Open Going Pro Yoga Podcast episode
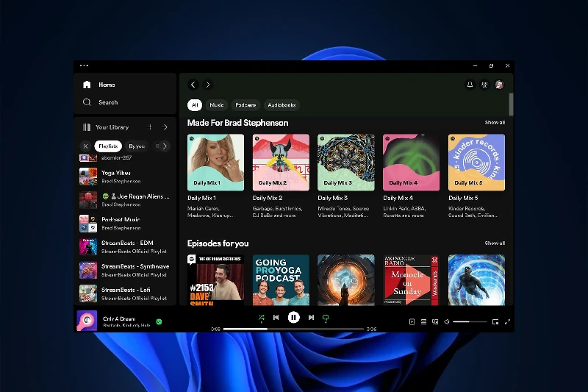Image resolution: width=588 pixels, height=392 pixels. pos(281,279)
